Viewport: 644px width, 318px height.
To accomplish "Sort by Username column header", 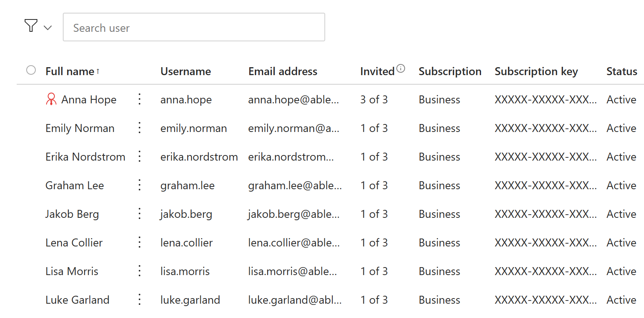I will coord(186,72).
